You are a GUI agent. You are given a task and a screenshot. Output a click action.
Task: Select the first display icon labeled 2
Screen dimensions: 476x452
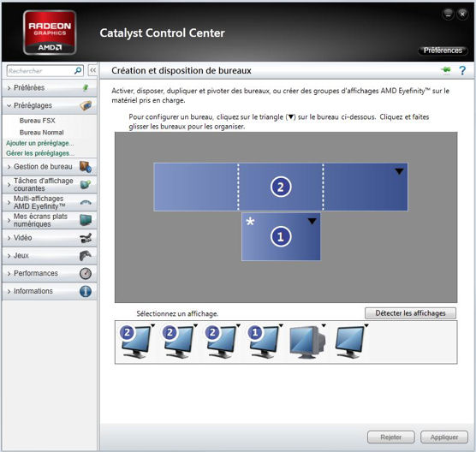pyautogui.click(x=135, y=342)
